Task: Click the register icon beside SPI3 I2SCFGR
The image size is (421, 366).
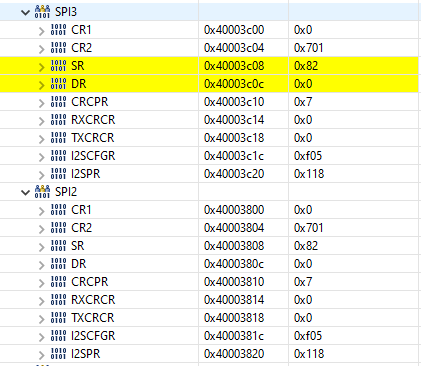Action: click(58, 156)
